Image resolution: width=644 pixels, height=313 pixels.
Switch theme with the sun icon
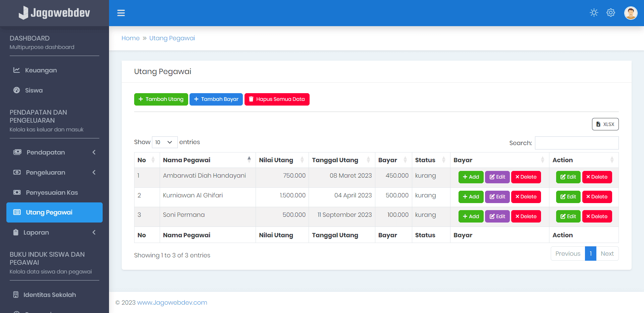[594, 13]
